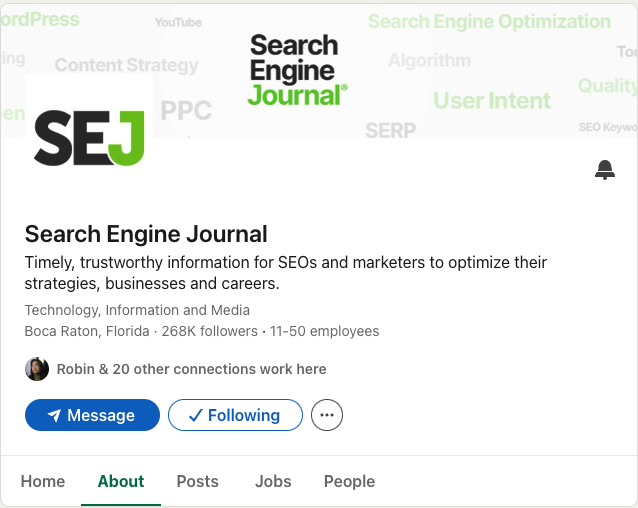Click the PPC keyword in cover image
This screenshot has width=638, height=508.
tap(186, 110)
